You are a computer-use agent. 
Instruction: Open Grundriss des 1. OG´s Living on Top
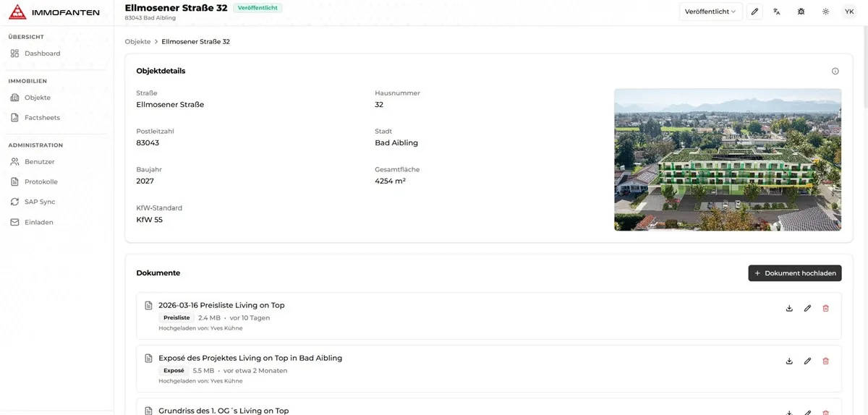coord(224,411)
